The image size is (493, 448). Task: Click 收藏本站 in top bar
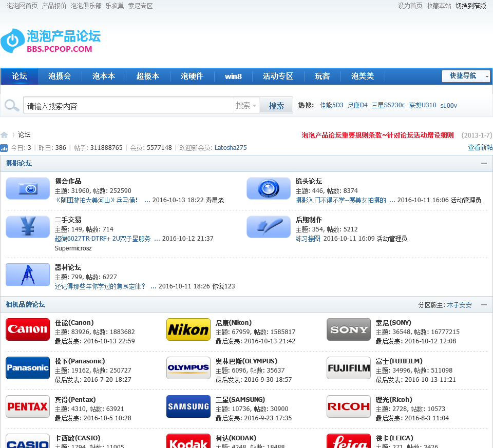(x=439, y=6)
